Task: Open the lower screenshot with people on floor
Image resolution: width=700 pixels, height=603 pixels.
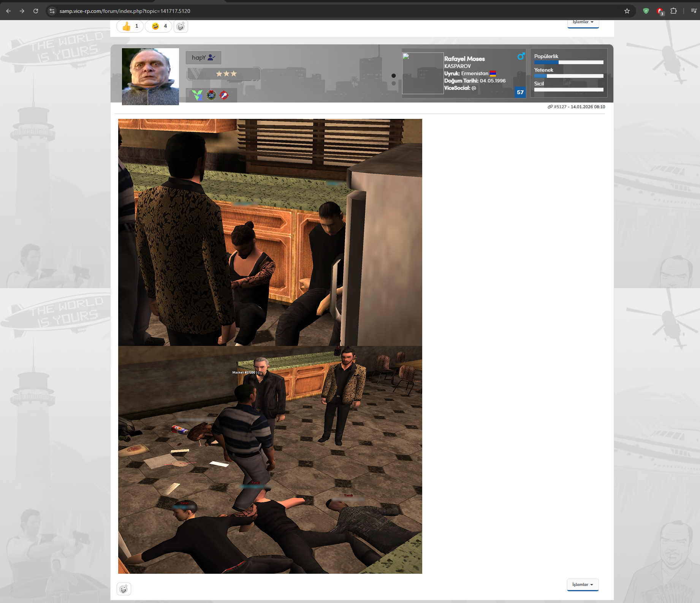Action: coord(270,460)
